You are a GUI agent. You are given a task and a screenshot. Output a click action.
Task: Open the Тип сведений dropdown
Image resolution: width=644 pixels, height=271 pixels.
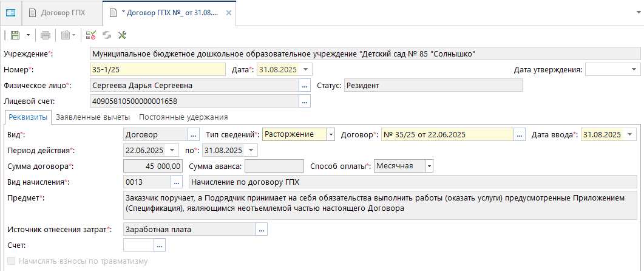pos(331,134)
